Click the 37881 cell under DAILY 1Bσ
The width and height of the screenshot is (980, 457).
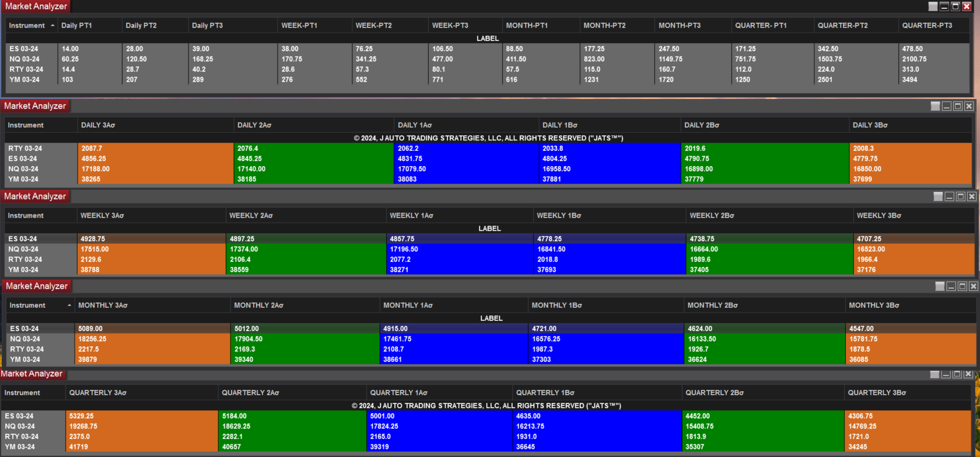[x=610, y=180]
